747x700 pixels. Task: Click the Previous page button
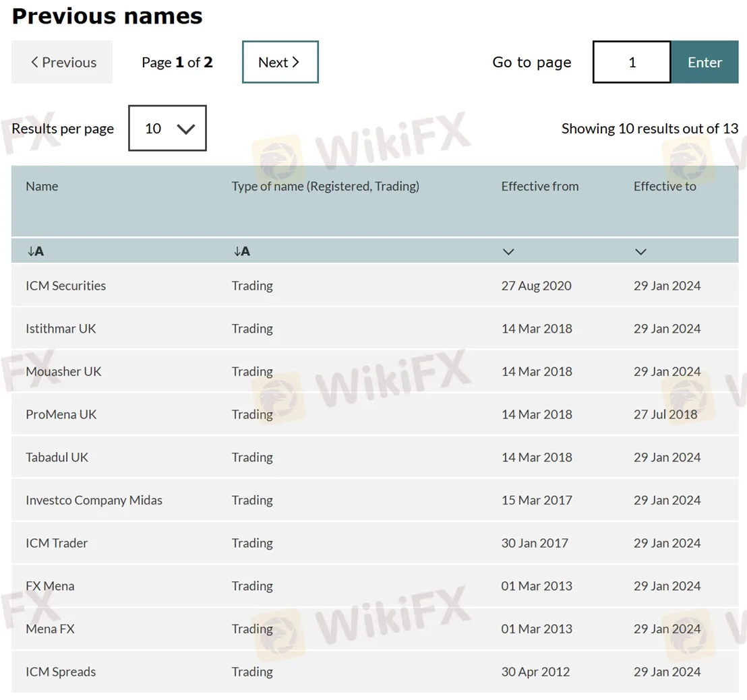[x=62, y=62]
